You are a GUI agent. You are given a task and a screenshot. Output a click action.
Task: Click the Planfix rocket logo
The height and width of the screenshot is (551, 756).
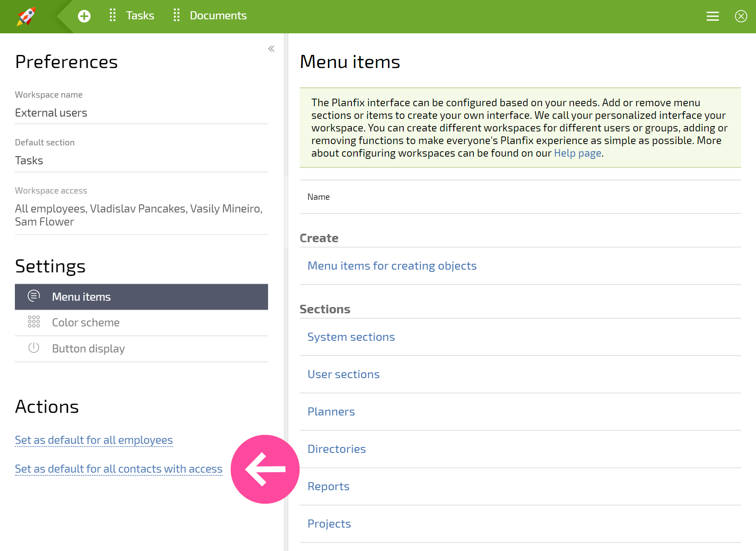pyautogui.click(x=26, y=17)
